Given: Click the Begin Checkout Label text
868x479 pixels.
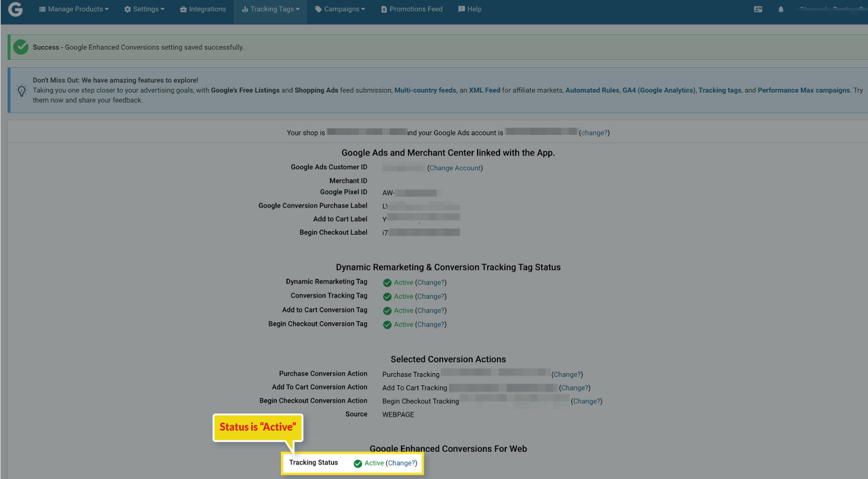Looking at the screenshot, I should (x=334, y=232).
